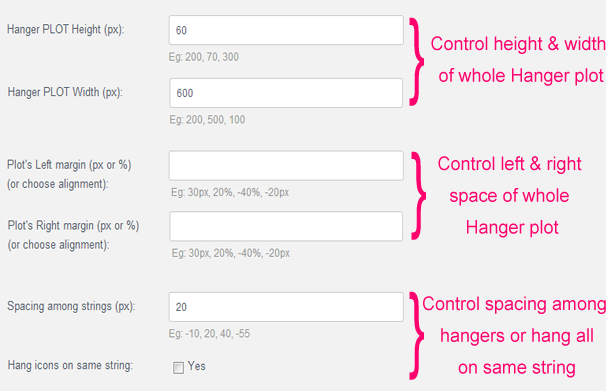The height and width of the screenshot is (391, 606).
Task: Click the pink curly brace beside margin fields
Action: [418, 196]
